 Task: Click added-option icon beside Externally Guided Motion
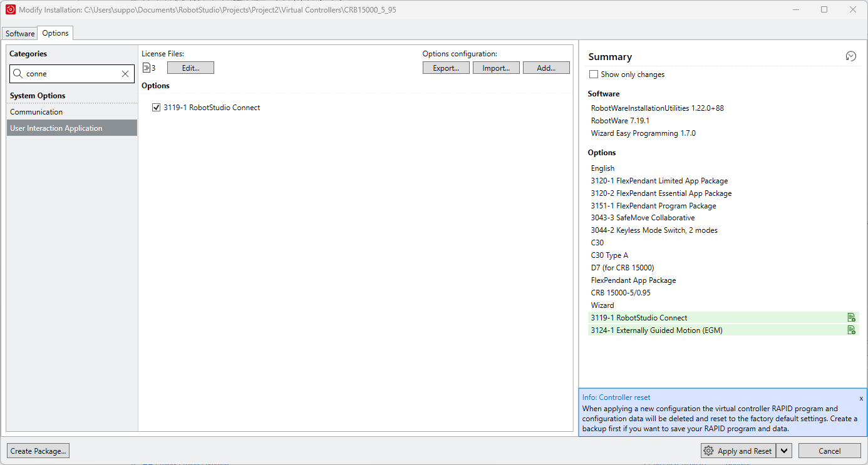pyautogui.click(x=851, y=330)
